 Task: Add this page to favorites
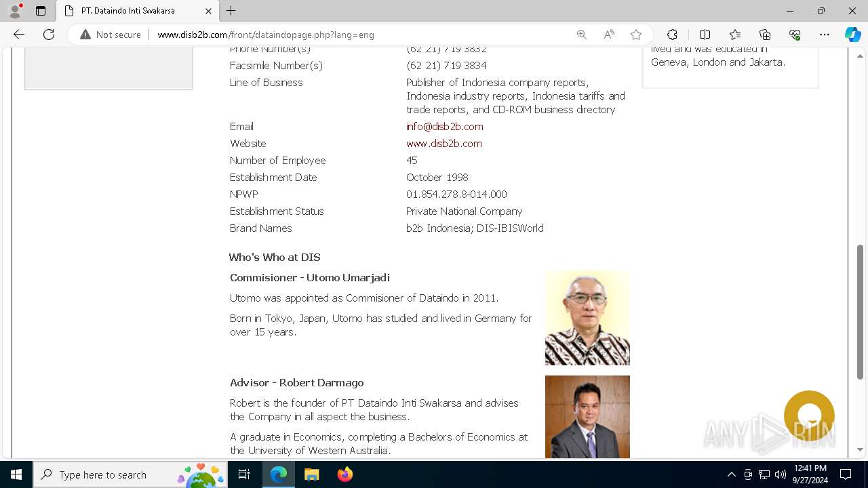click(x=636, y=35)
